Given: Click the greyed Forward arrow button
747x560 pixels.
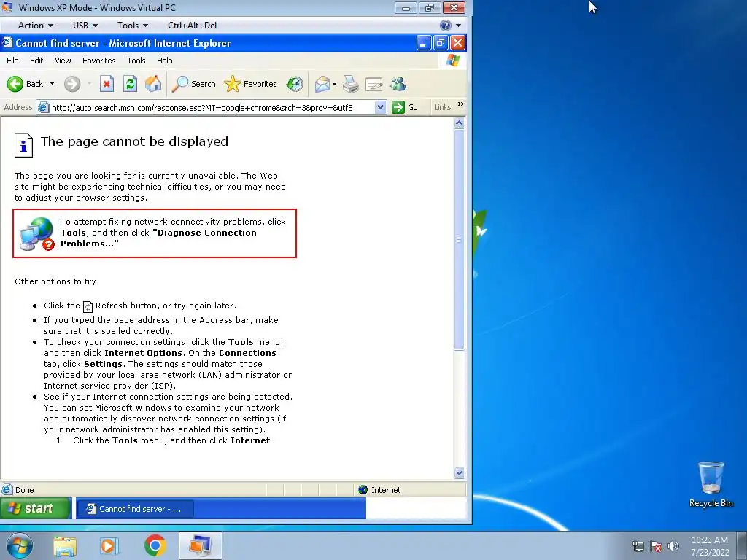Looking at the screenshot, I should point(72,84).
